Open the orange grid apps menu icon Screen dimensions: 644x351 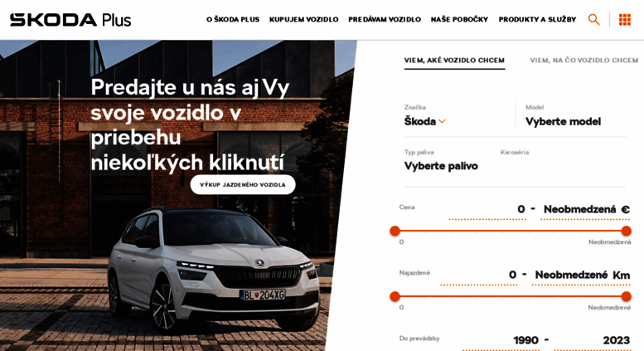click(625, 19)
